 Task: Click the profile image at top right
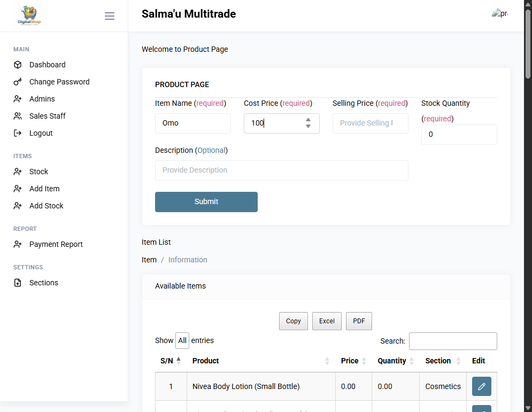[500, 13]
